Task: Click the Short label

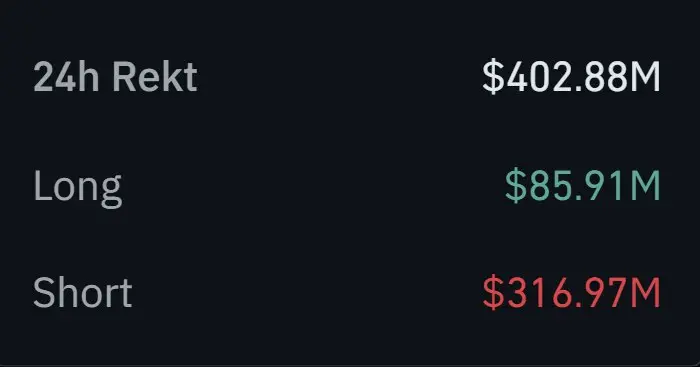Action: pyautogui.click(x=83, y=292)
